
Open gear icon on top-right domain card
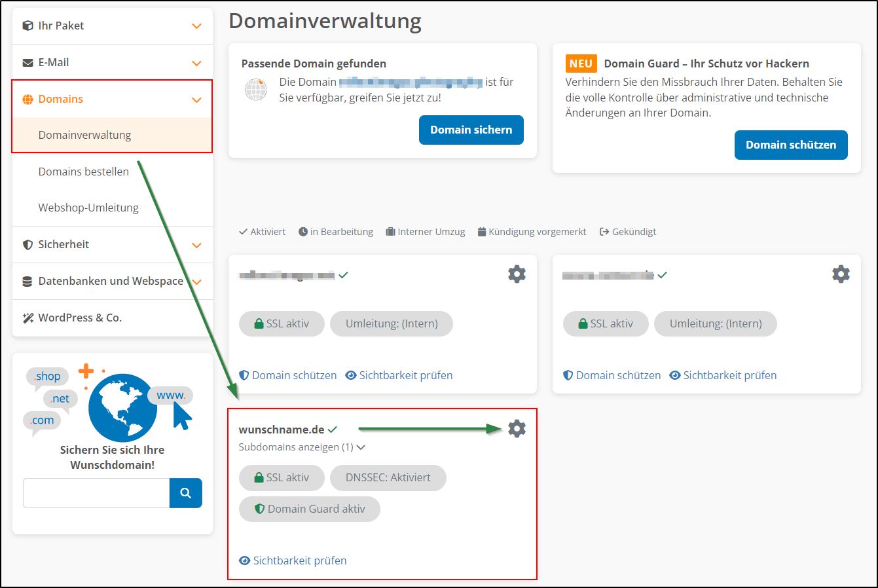841,274
